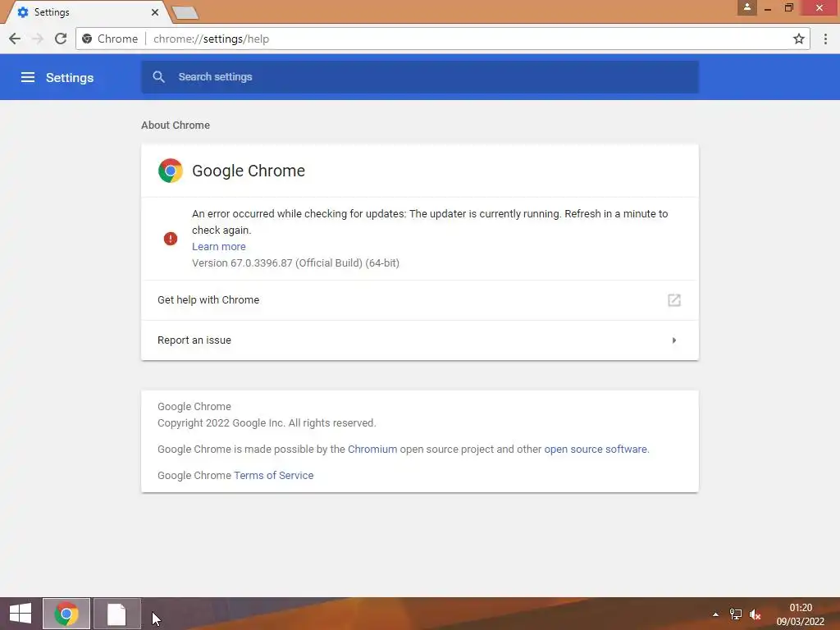Click the red update error icon
840x630 pixels.
coord(171,239)
